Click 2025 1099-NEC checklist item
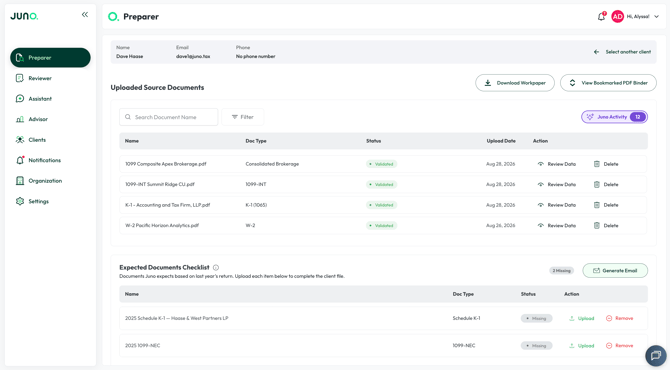 (x=142, y=346)
